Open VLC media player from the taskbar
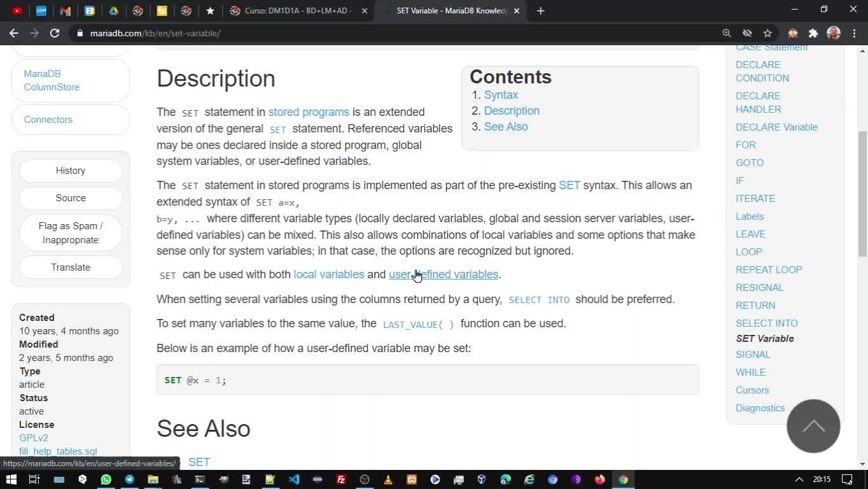This screenshot has height=489, width=868. pos(388,479)
